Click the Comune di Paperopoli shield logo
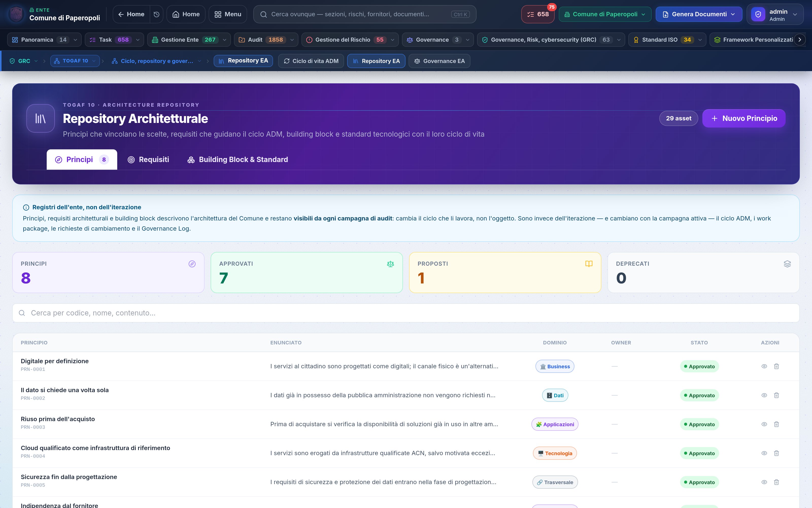This screenshot has width=812, height=508. [16, 14]
